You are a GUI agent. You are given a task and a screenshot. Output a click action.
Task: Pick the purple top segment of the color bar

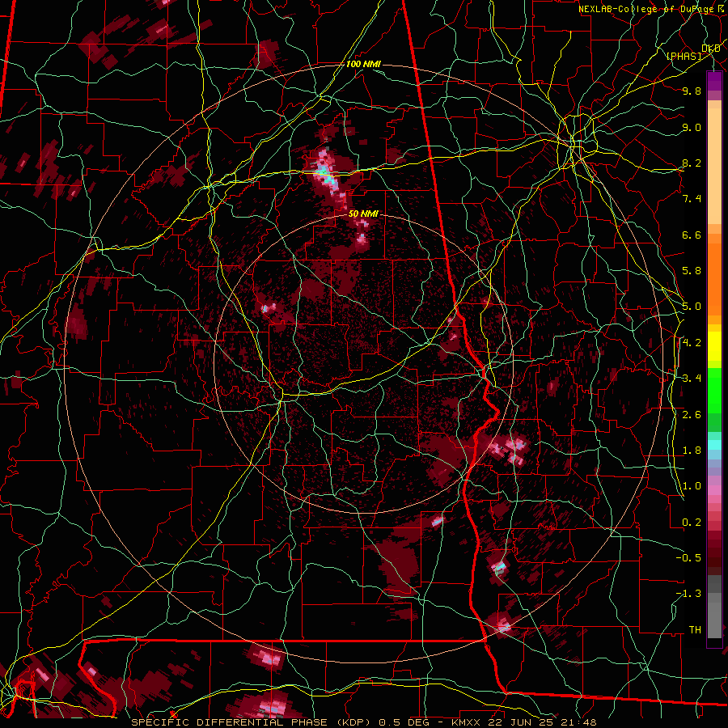(714, 81)
